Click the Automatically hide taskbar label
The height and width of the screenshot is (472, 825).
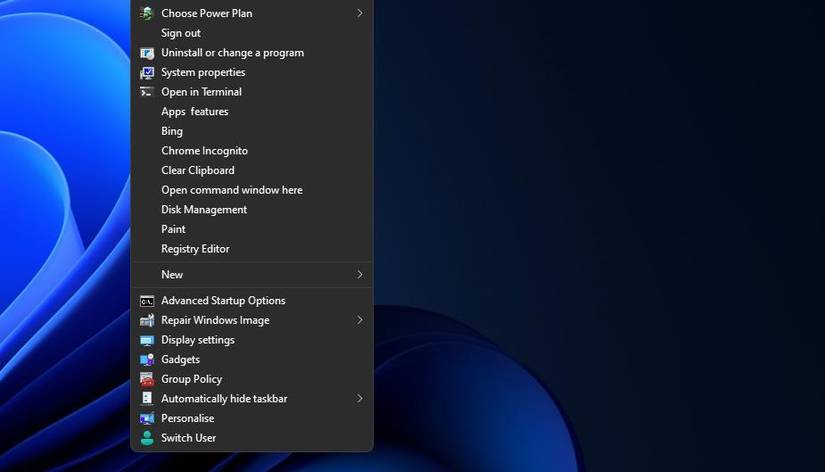224,399
